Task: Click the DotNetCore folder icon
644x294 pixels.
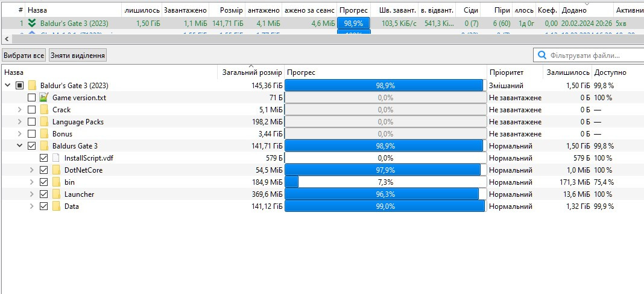Action: coord(56,170)
